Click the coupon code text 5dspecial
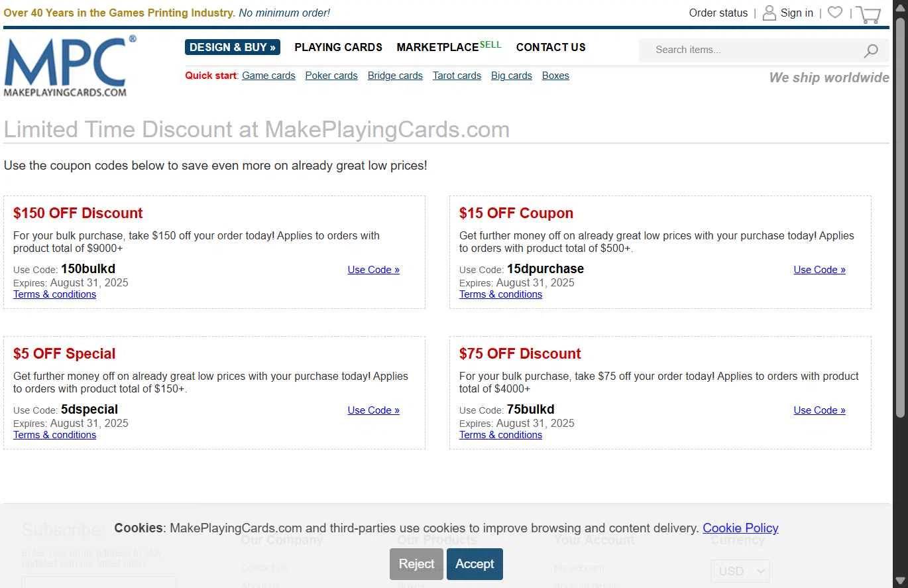 pyautogui.click(x=89, y=409)
